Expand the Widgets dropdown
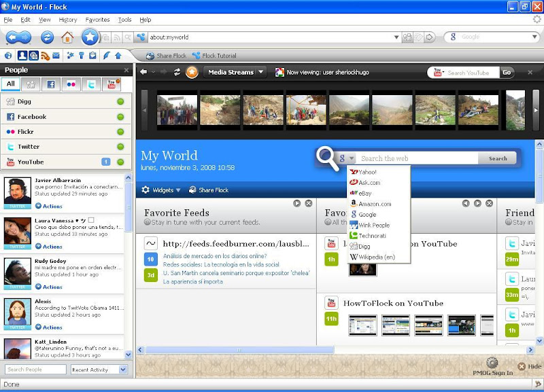 (161, 190)
